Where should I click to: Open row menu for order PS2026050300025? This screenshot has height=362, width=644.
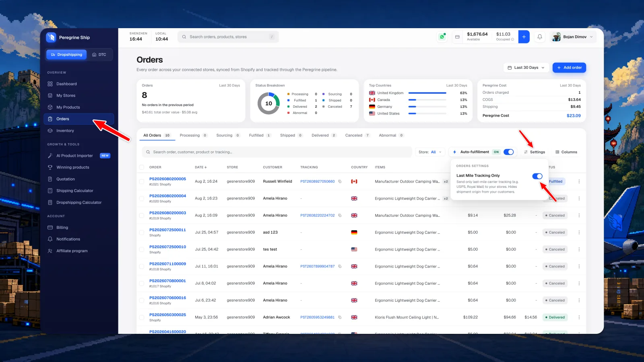tap(579, 317)
